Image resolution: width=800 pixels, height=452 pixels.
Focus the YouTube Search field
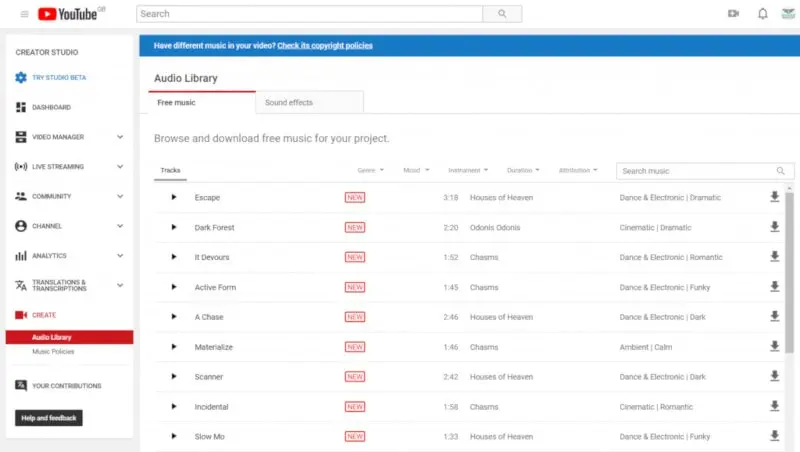pos(309,14)
